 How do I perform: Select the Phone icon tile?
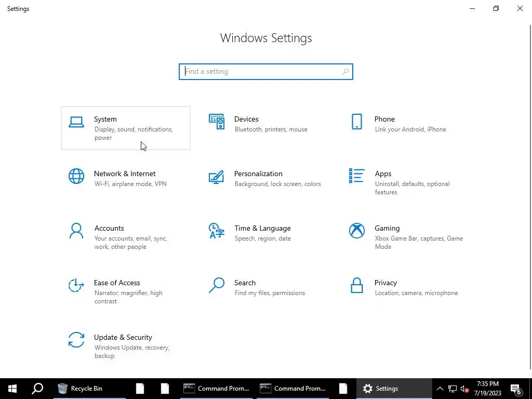coord(356,122)
